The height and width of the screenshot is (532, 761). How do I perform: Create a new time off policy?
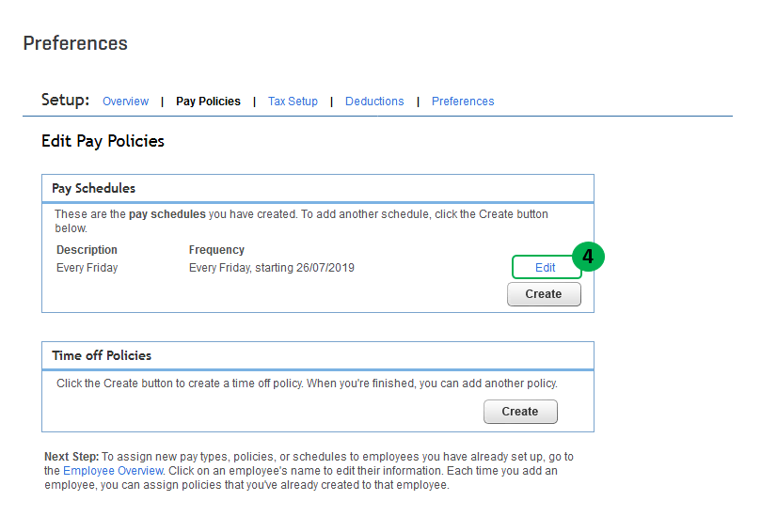click(520, 412)
